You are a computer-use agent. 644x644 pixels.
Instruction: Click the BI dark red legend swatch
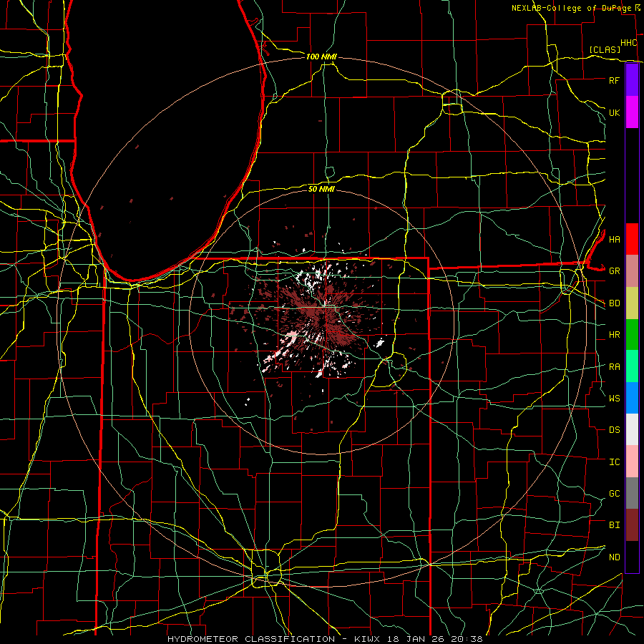point(632,525)
